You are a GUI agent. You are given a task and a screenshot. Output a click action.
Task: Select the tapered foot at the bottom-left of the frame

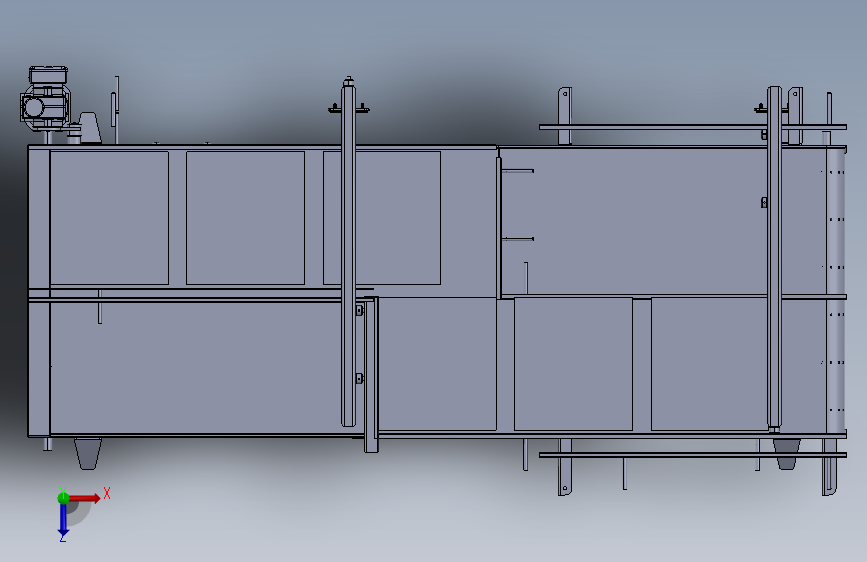pyautogui.click(x=88, y=454)
